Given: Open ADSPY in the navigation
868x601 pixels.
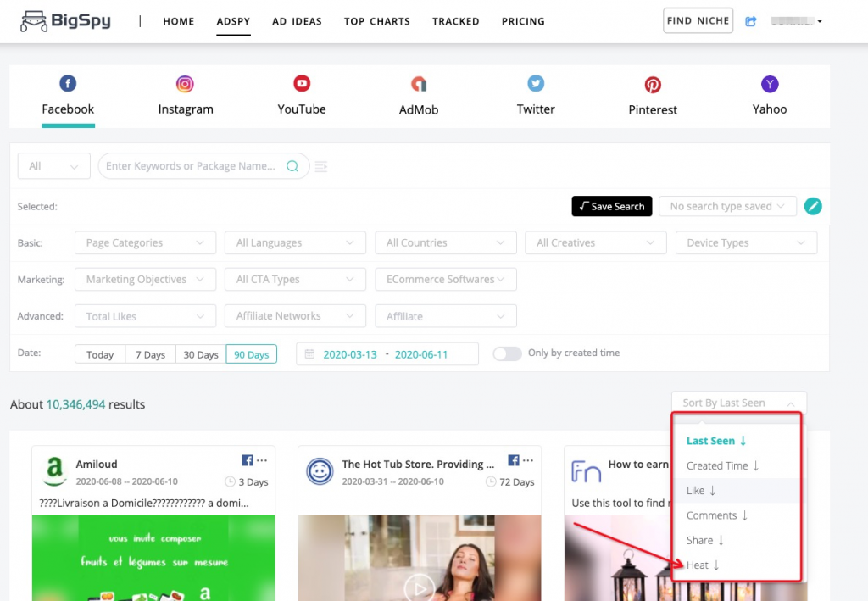Looking at the screenshot, I should [x=233, y=21].
